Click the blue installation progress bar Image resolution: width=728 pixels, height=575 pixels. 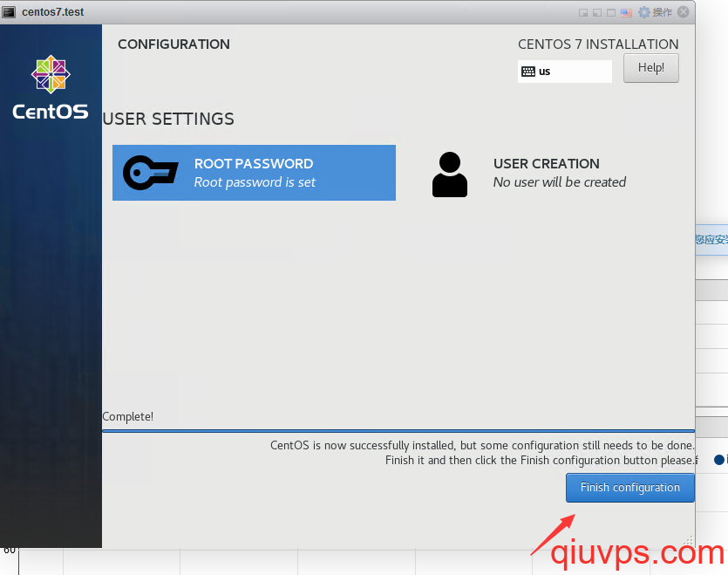(x=398, y=430)
